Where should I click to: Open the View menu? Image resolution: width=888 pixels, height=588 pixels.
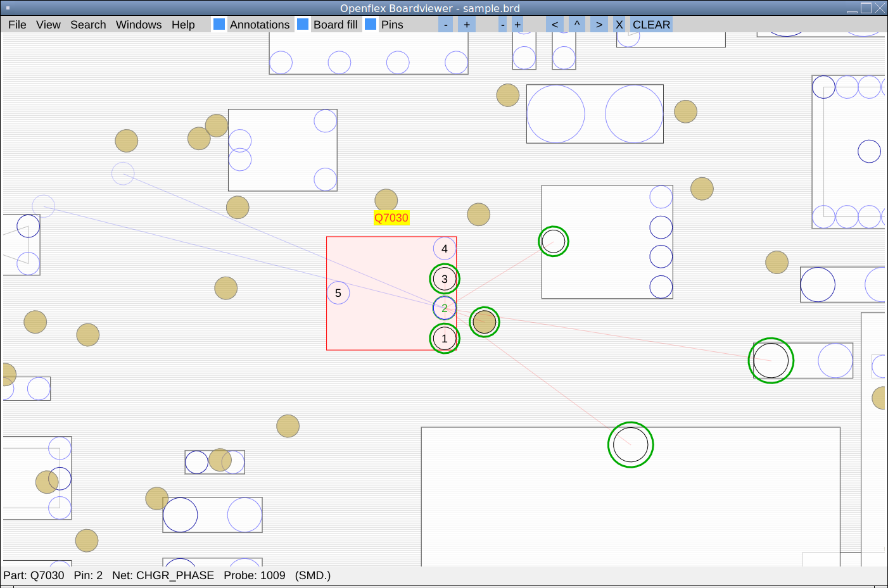48,25
